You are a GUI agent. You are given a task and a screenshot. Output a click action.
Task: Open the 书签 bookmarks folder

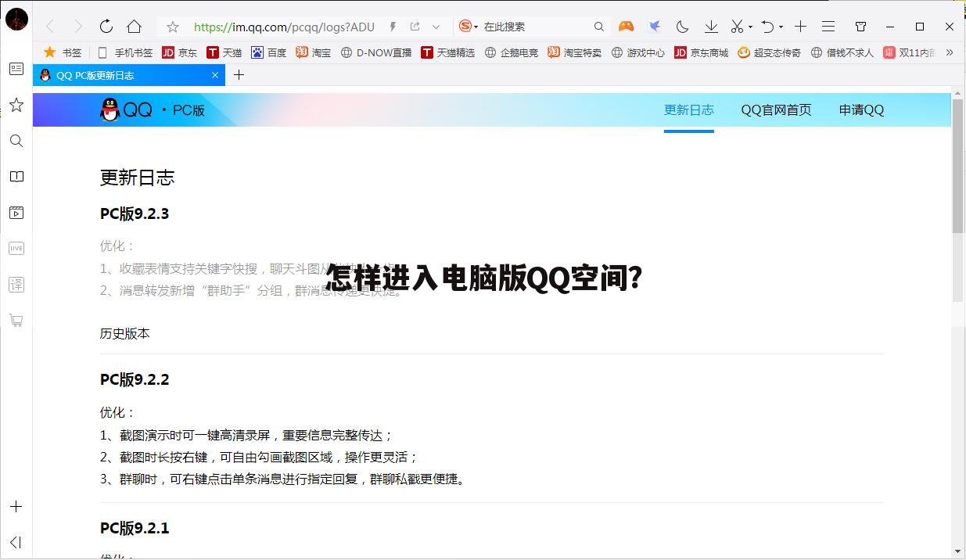[63, 52]
